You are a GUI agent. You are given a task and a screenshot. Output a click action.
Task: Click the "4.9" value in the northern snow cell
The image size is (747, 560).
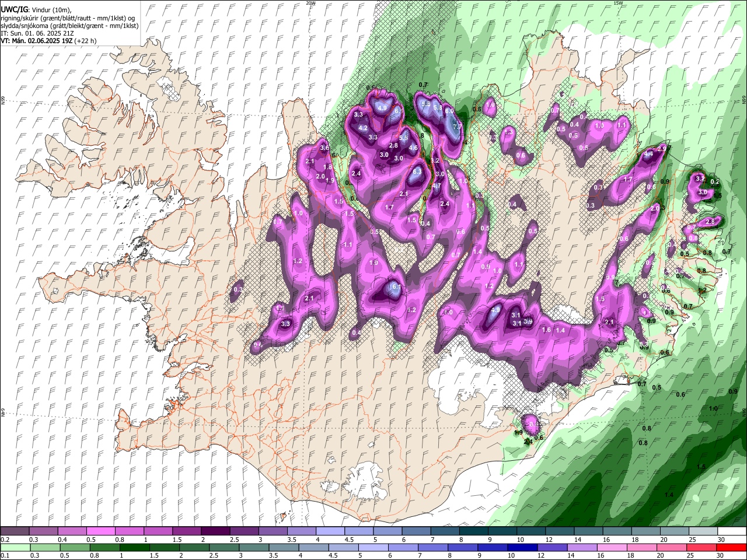[x=383, y=108]
